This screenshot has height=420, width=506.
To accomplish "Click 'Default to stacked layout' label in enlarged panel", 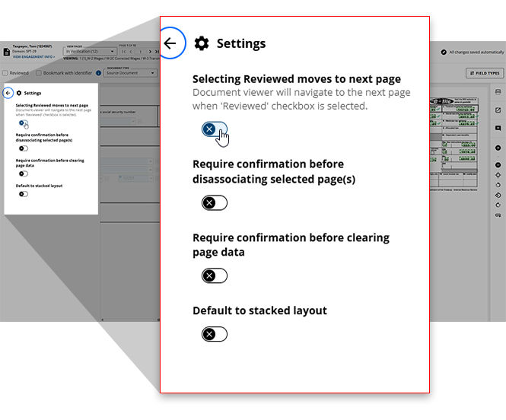I will (259, 310).
